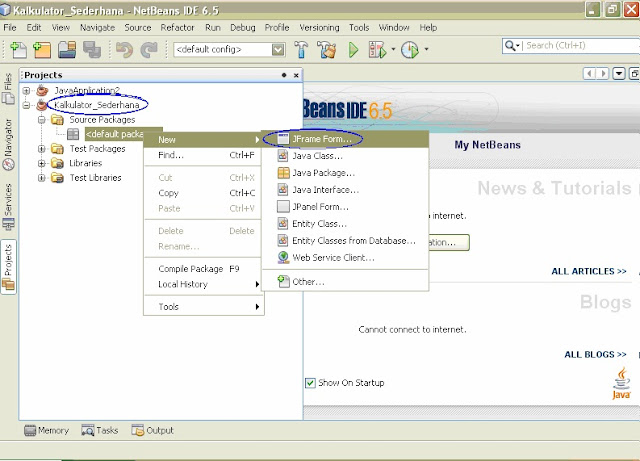Screen dimensions: 640x461
Task: Choose Java Class from New submenu
Action: coord(345,156)
